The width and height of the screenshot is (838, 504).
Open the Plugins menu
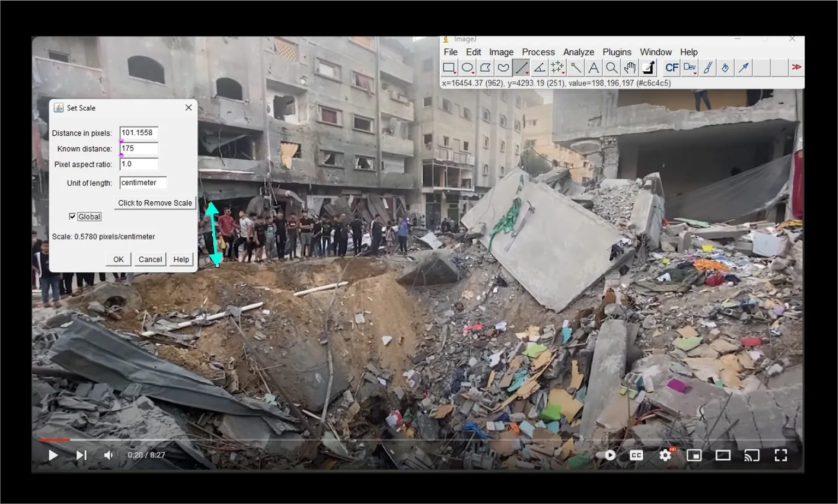[616, 52]
